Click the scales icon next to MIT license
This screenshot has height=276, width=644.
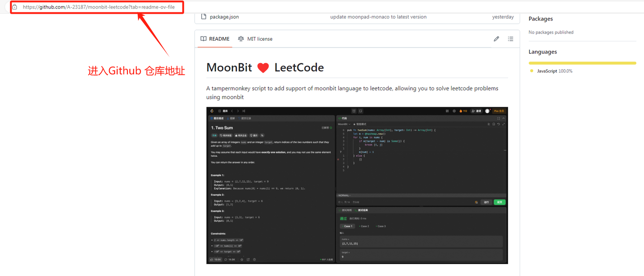(x=241, y=39)
